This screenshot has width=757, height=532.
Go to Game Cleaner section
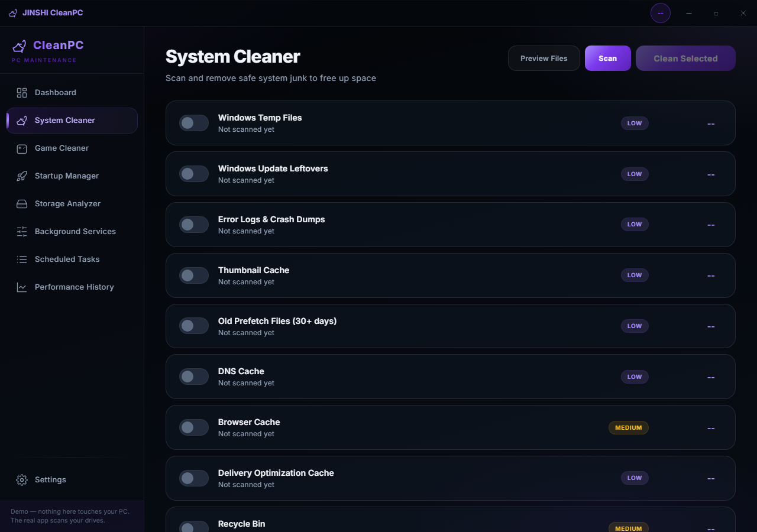[72, 148]
